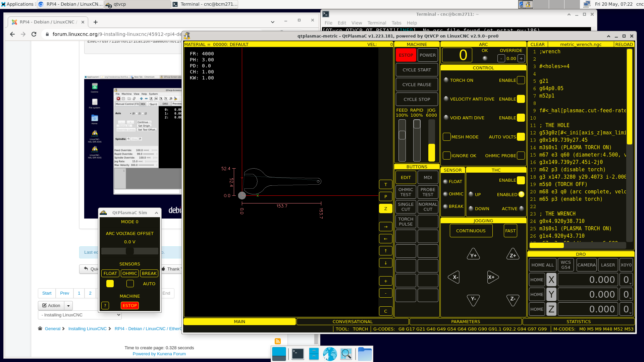Image resolution: width=644 pixels, height=362 pixels.
Task: Enable Mesh Mode checkbox
Action: pyautogui.click(x=447, y=137)
